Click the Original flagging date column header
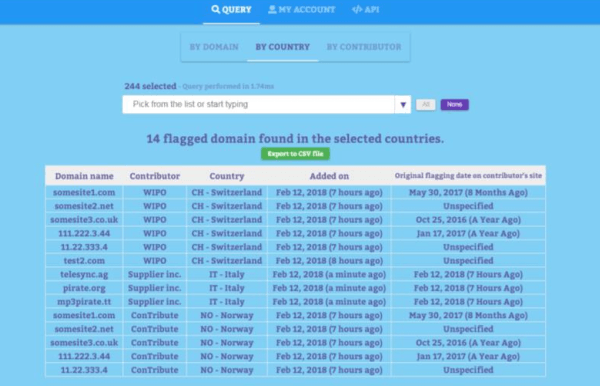This screenshot has width=600, height=386. click(468, 176)
